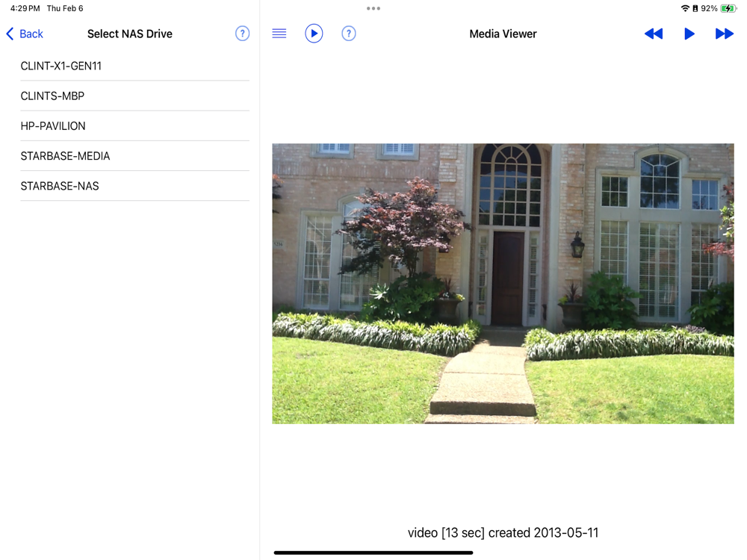Viewport: 747px width, 560px height.
Task: Tap the Wi-Fi status icon
Action: tap(685, 8)
